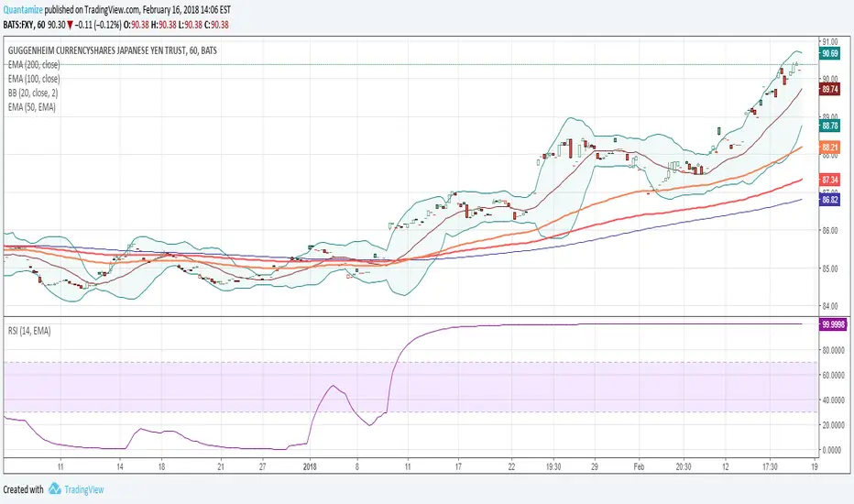Click the 86.00 price axis label

click(x=830, y=231)
